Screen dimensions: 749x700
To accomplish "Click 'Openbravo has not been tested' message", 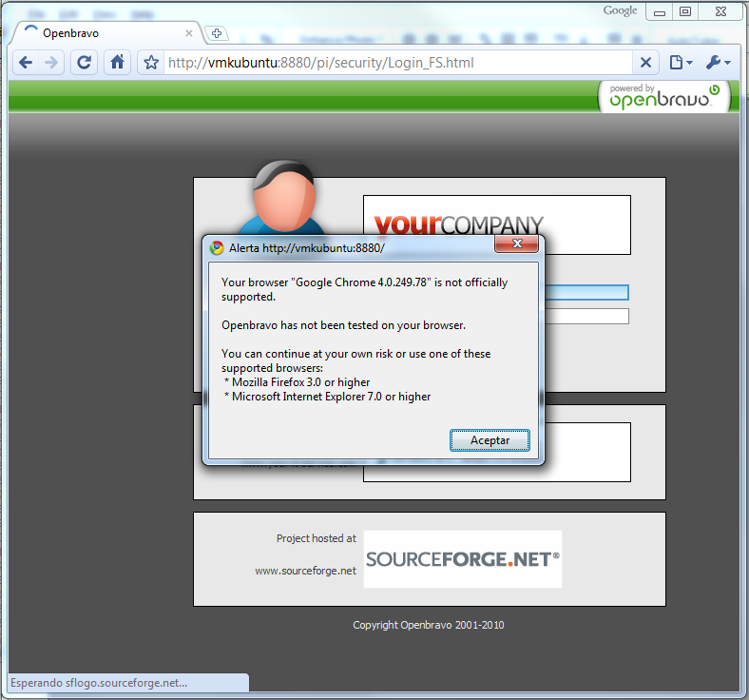I will [343, 325].
